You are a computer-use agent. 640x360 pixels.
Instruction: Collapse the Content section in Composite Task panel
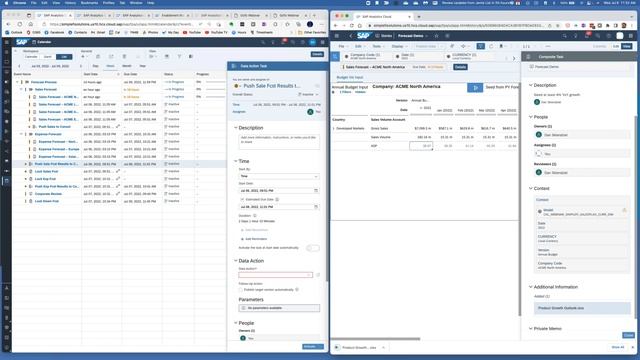pos(531,189)
